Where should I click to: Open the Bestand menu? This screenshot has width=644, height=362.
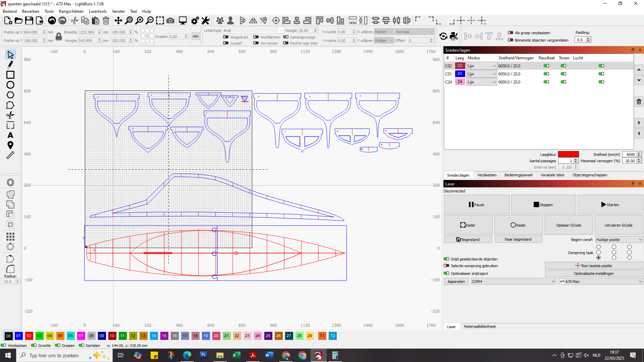click(10, 11)
